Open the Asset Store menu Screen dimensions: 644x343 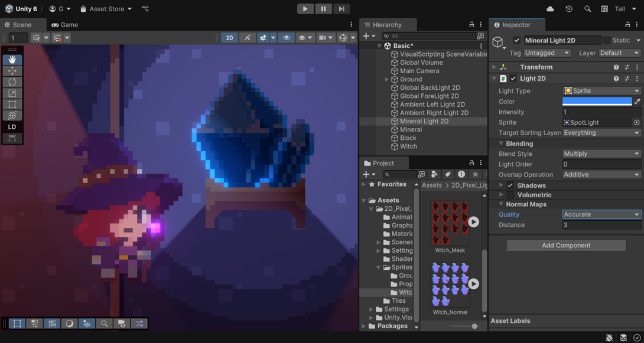106,9
